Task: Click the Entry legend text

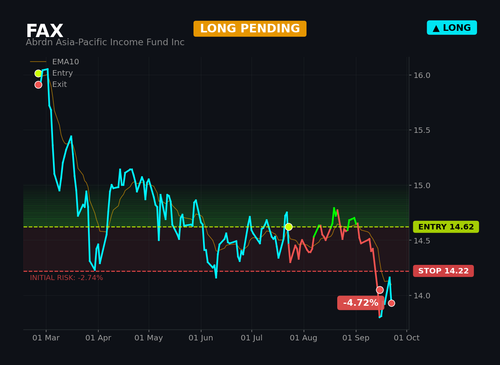Action: point(62,73)
